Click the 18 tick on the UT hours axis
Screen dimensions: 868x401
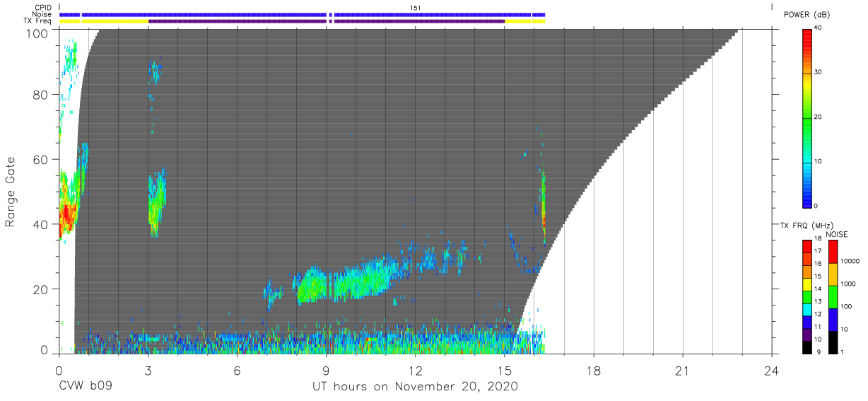coord(594,370)
